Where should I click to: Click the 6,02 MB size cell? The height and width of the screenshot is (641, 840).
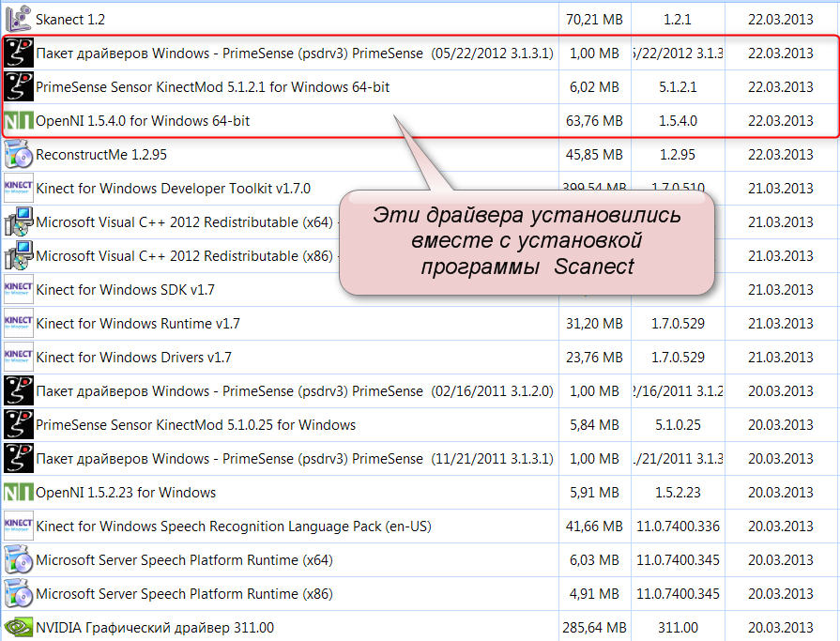click(594, 86)
